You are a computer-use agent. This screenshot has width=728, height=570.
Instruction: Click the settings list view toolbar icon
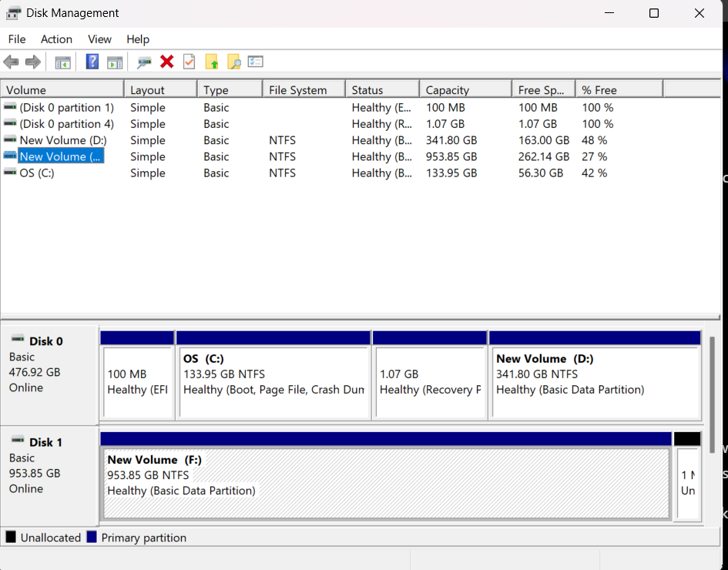click(x=255, y=62)
